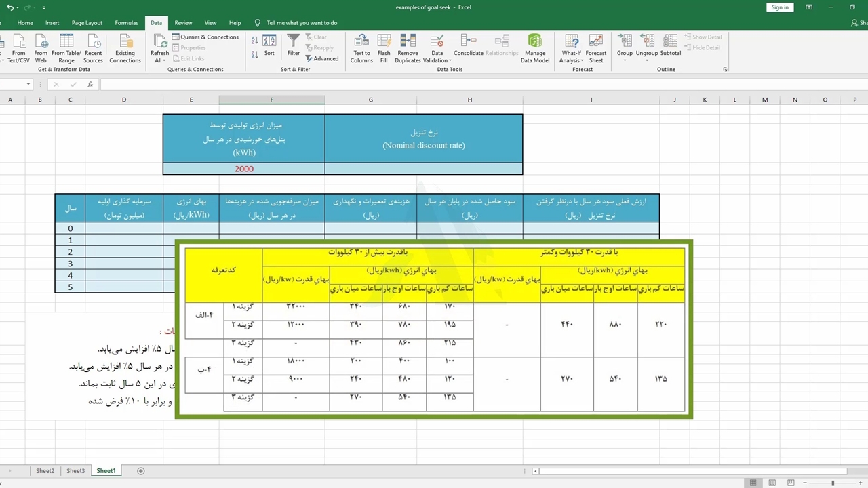Expand the Name Box dropdown arrow
This screenshot has width=868, height=488.
click(28, 85)
